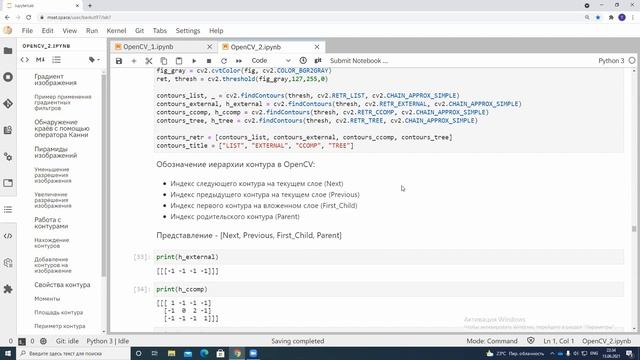This screenshot has width=640, height=360.
Task: Open the Tabs menu
Action: (160, 31)
